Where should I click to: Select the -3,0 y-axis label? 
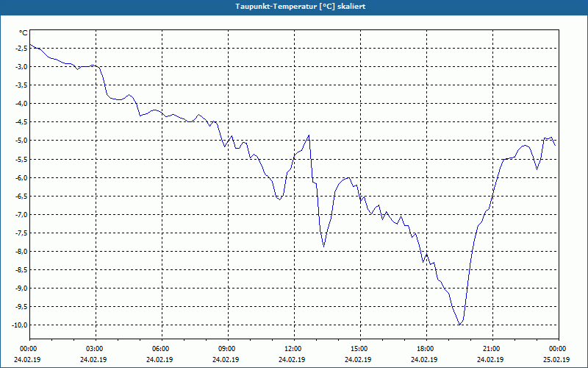coord(21,67)
